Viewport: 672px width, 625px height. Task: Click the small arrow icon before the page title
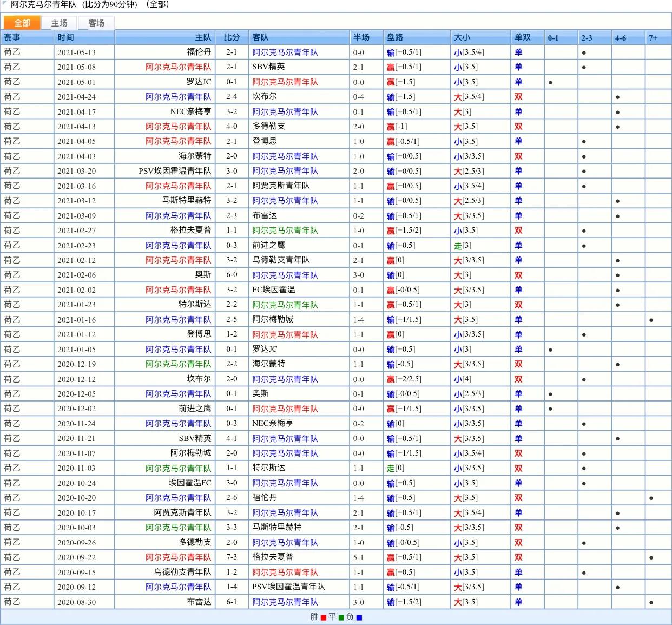point(4,3)
